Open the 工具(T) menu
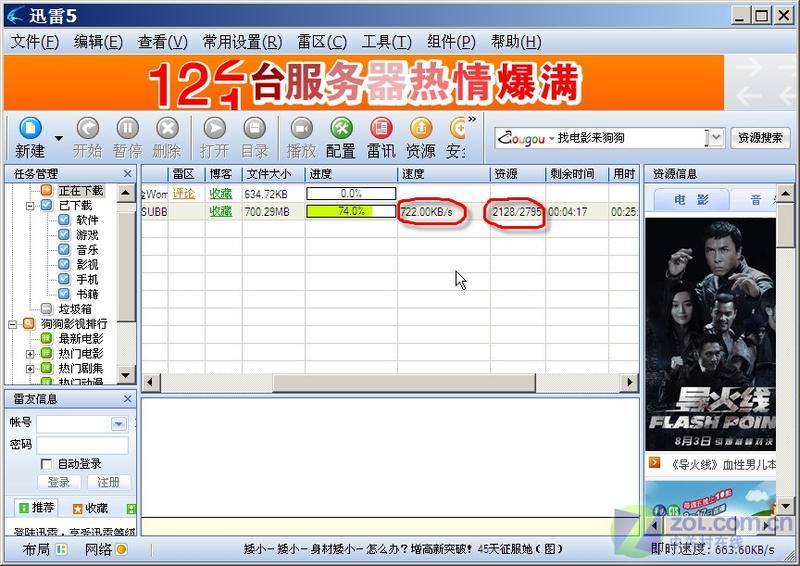Screen dimensions: 800x566 click(x=386, y=42)
